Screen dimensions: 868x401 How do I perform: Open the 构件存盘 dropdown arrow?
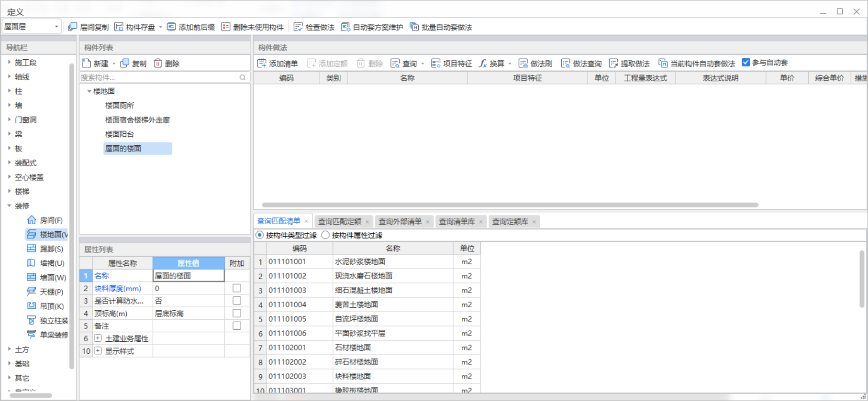pos(160,27)
